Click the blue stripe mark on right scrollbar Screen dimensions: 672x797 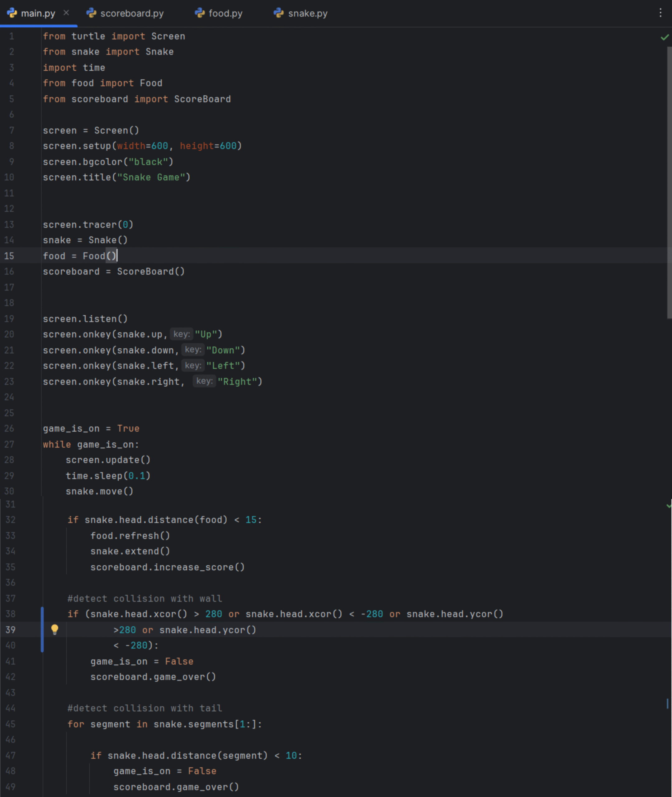pos(667,703)
